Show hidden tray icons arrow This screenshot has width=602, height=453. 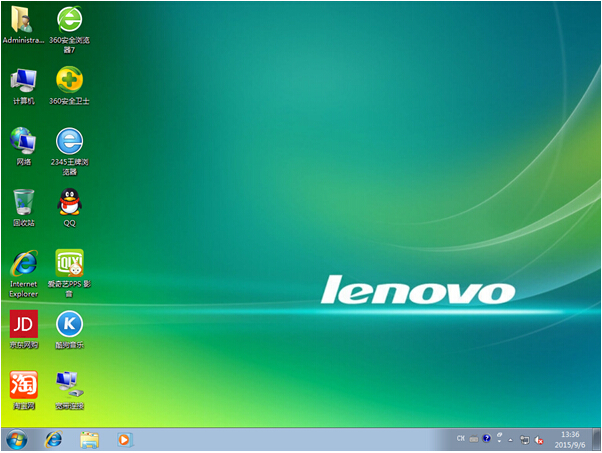coord(510,440)
